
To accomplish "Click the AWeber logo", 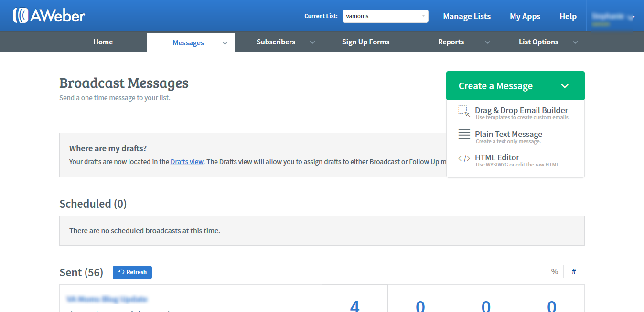I will 49,16.
